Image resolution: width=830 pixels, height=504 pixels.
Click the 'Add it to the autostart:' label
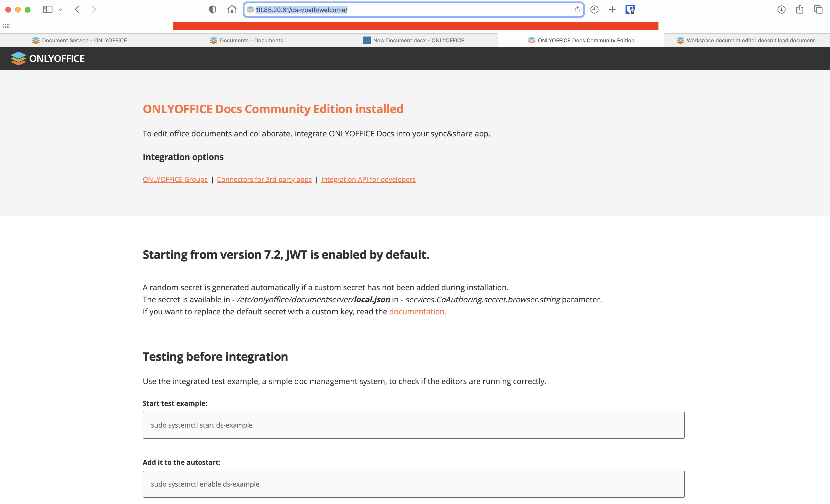(181, 462)
